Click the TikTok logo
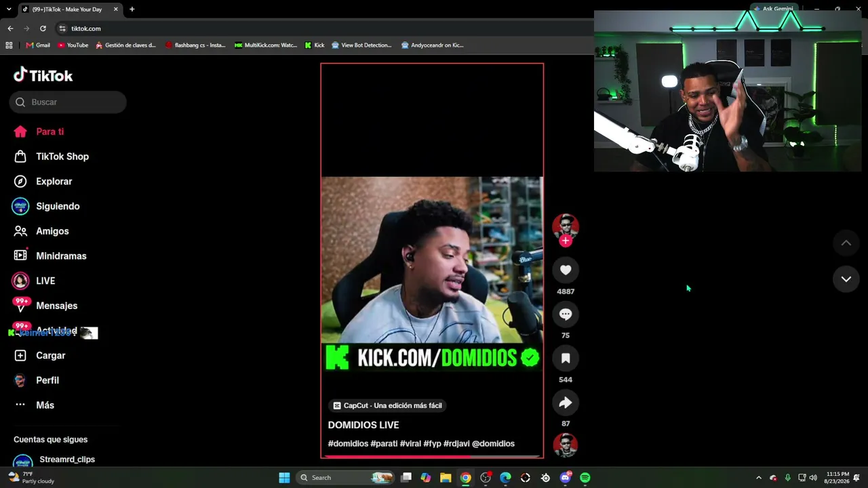Image resolution: width=868 pixels, height=488 pixels. (x=43, y=75)
